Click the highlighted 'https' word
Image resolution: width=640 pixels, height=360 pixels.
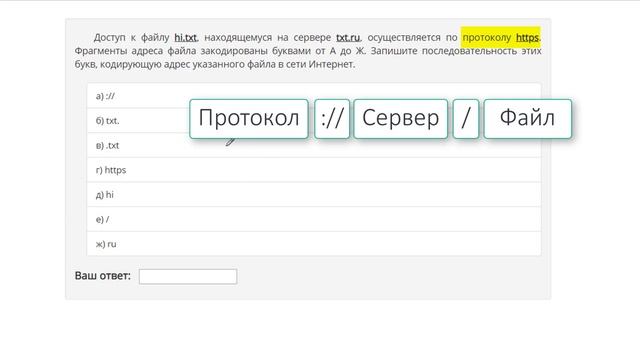tap(527, 38)
